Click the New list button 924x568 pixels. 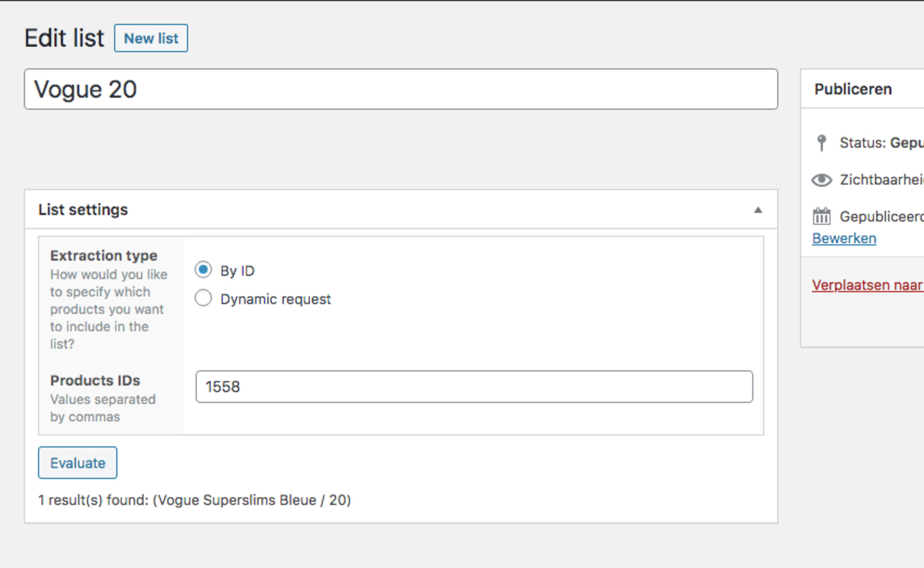pos(151,38)
